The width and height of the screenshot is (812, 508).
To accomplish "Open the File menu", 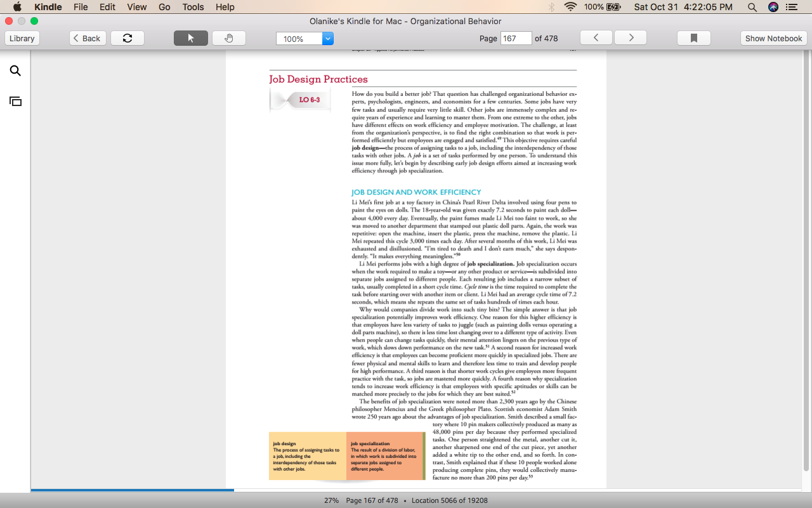I will pyautogui.click(x=81, y=7).
